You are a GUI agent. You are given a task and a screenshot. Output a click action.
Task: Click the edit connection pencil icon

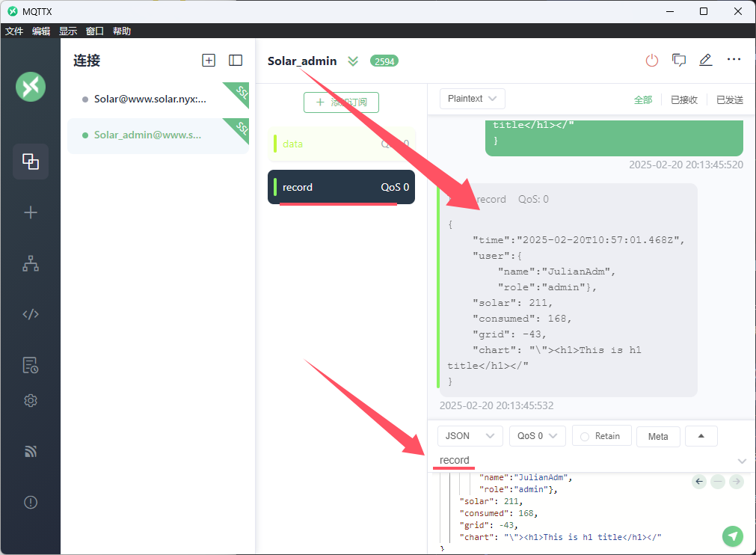tap(705, 61)
